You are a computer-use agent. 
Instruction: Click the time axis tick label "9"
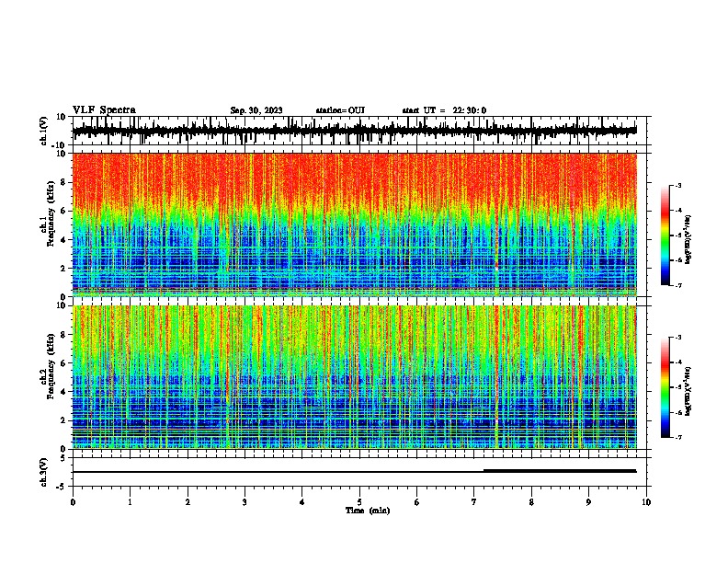588,502
